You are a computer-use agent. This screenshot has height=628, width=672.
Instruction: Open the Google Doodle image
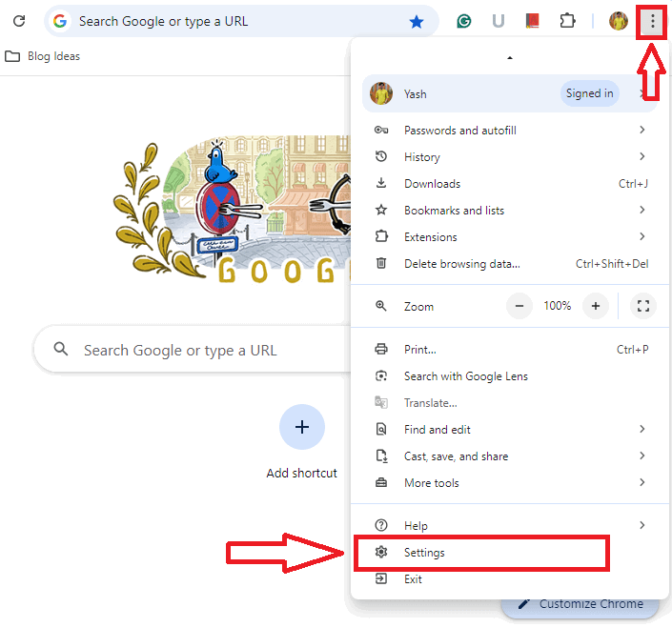pos(234,210)
